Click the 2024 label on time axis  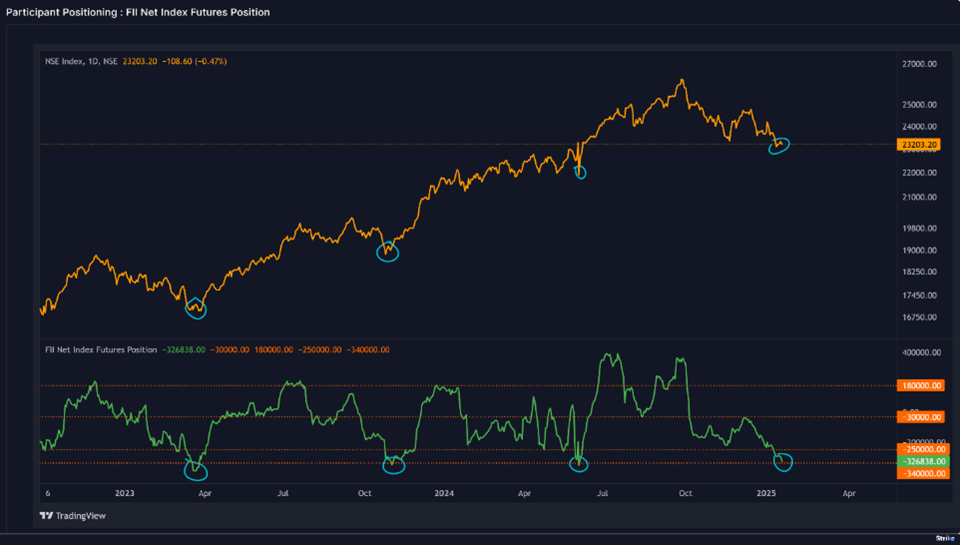pyautogui.click(x=444, y=494)
